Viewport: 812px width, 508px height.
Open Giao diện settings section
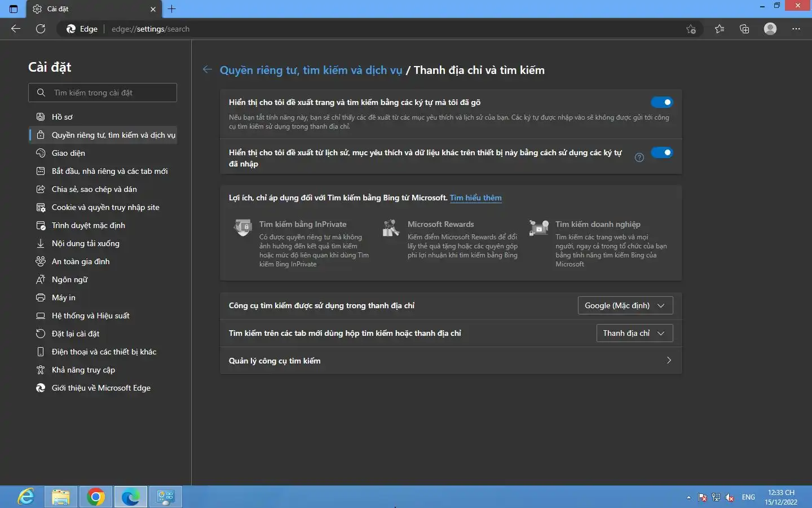103,153
